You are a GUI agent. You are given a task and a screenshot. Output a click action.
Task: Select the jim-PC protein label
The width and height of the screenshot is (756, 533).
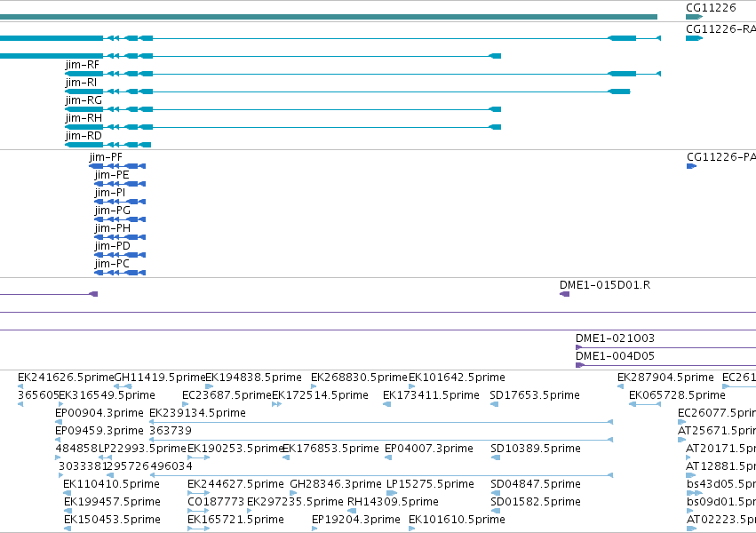(112, 264)
